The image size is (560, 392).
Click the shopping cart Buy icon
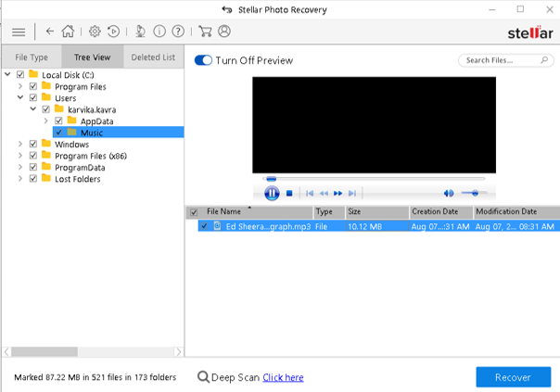(205, 32)
